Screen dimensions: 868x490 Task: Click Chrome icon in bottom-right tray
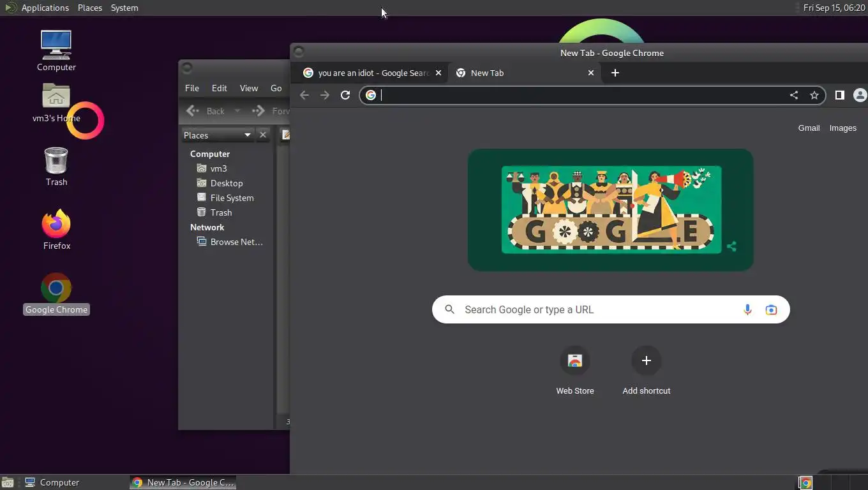click(x=805, y=483)
